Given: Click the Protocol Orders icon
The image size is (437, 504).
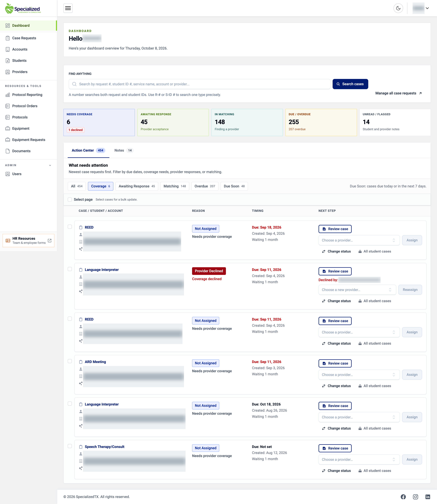Looking at the screenshot, I should [8, 106].
